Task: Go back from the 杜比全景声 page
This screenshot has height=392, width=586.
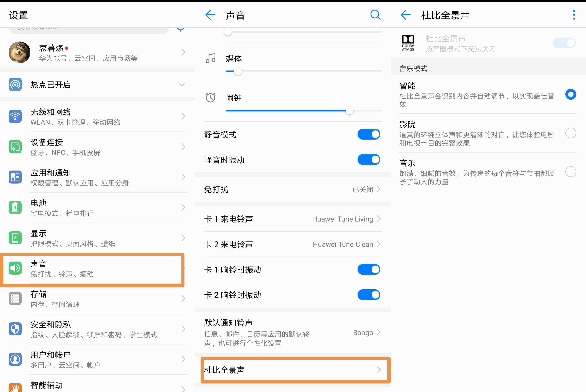Action: (405, 15)
